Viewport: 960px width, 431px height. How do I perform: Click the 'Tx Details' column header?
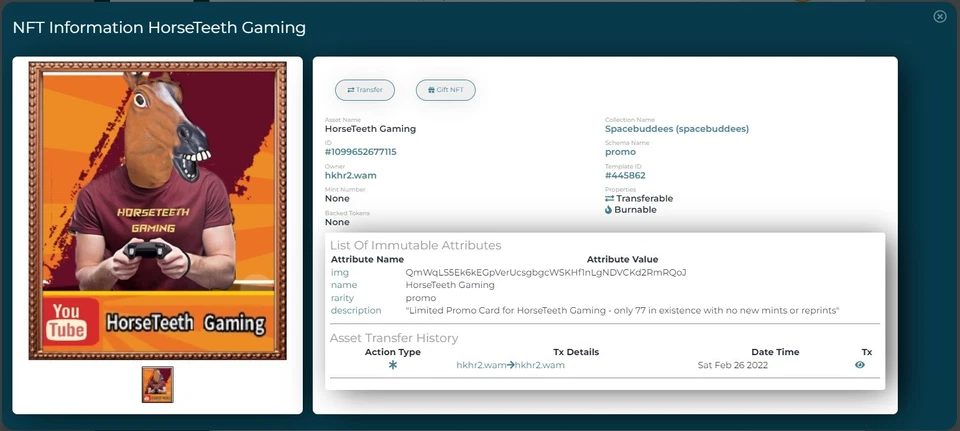coord(576,352)
